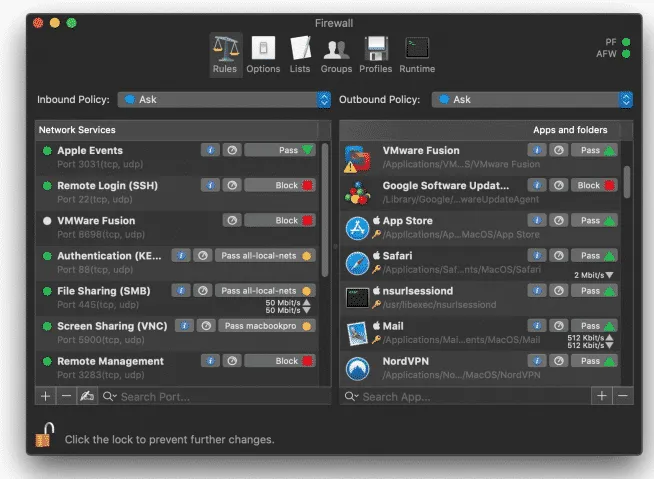Toggle File Sharing (SMB) status dot

(x=47, y=291)
